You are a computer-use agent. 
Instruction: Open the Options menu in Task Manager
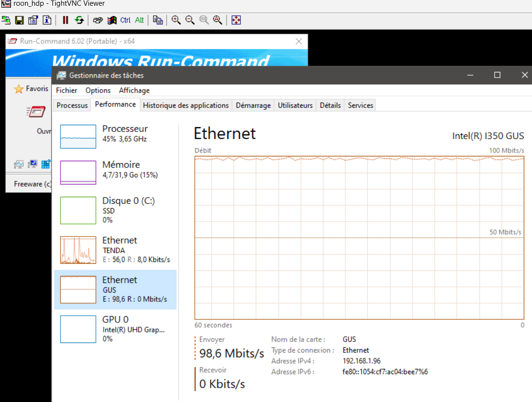coord(98,90)
